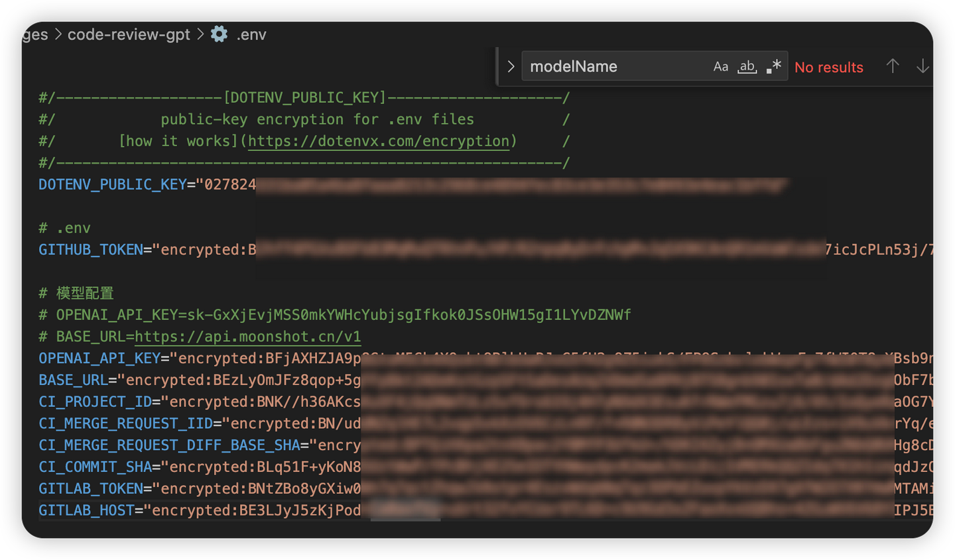The width and height of the screenshot is (955, 560).
Task: Click the find input containing modelName
Action: coord(613,66)
